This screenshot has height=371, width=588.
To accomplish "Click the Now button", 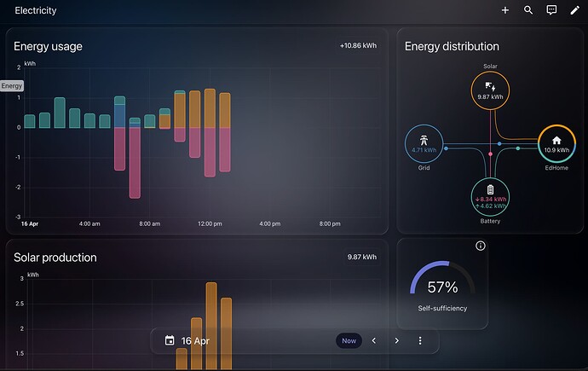I will coord(349,340).
